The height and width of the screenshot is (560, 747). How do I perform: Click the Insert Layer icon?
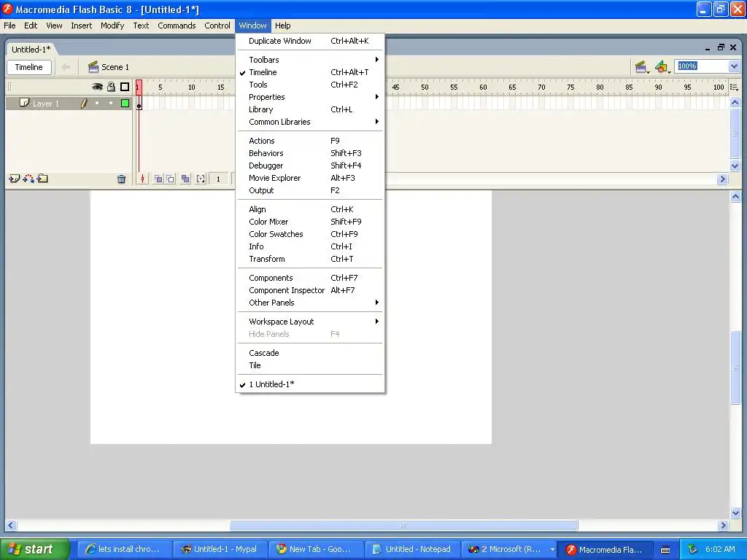[15, 179]
